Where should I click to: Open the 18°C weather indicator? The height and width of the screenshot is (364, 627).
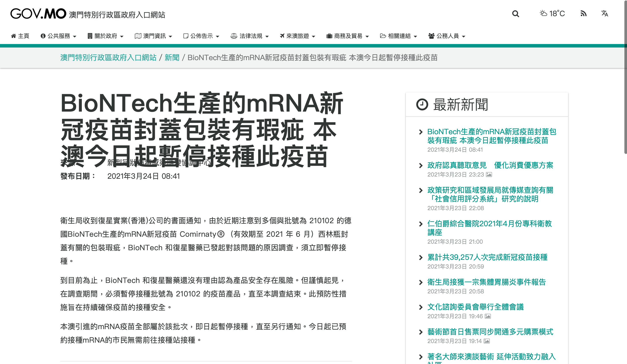point(552,14)
